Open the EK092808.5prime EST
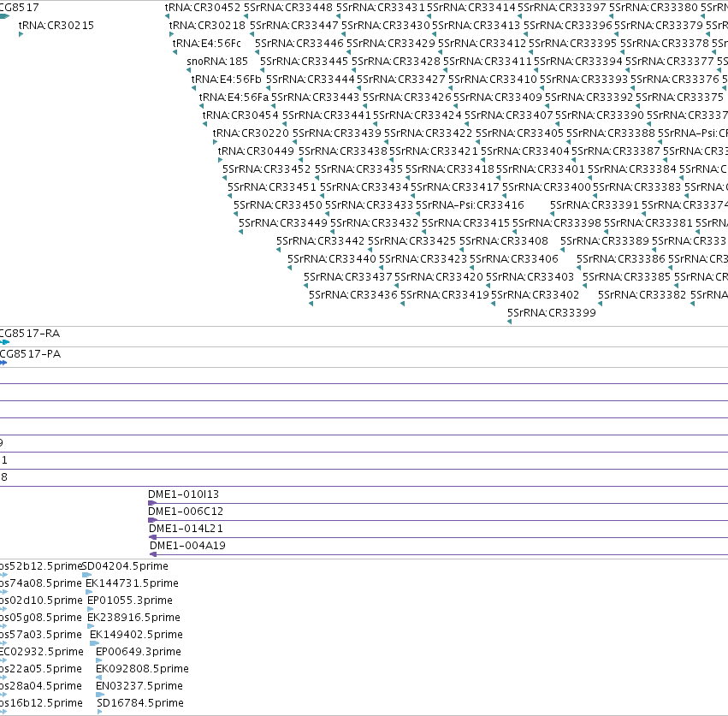The width and height of the screenshot is (728, 716). click(x=142, y=669)
